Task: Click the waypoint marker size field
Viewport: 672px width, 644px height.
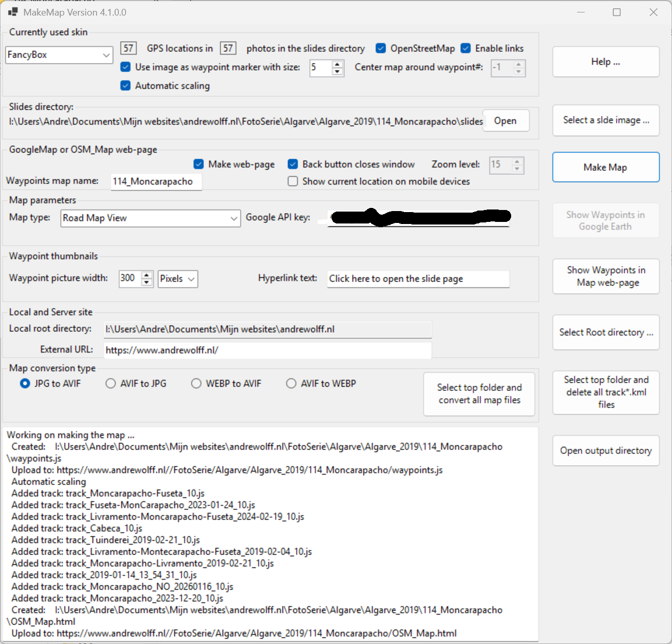Action: click(x=321, y=68)
